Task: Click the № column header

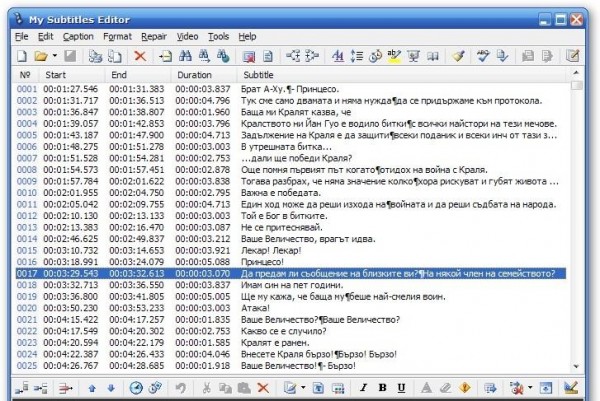Action: coord(25,75)
